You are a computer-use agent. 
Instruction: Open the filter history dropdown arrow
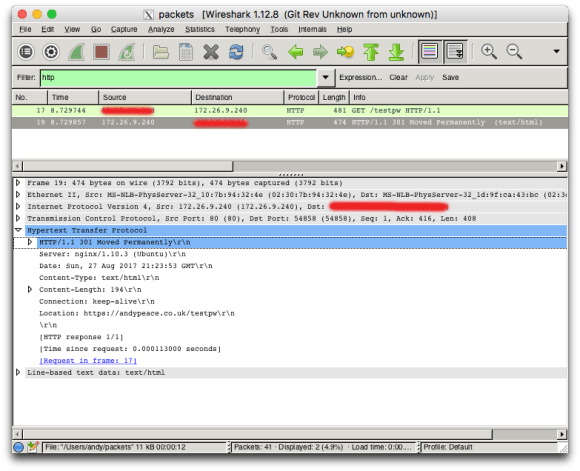tap(326, 77)
